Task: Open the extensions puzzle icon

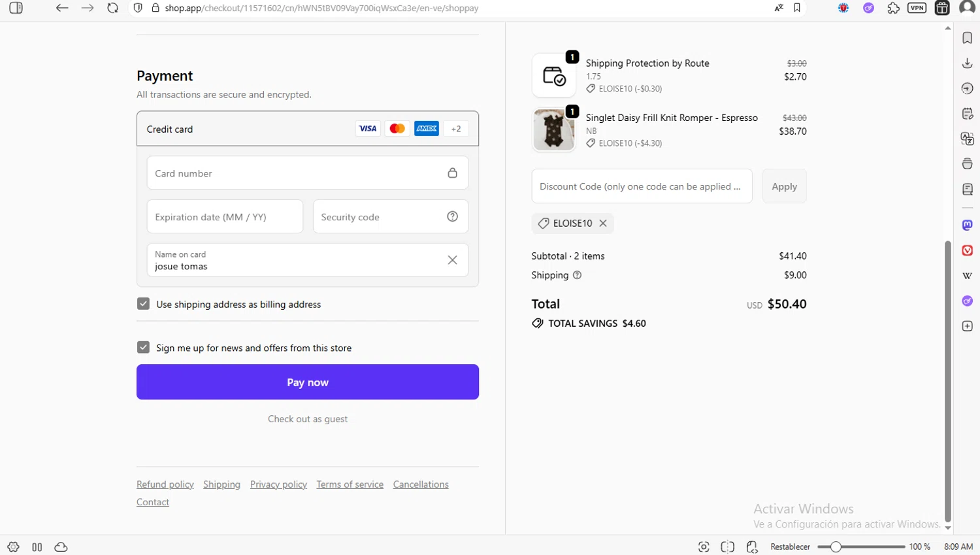Action: (893, 8)
